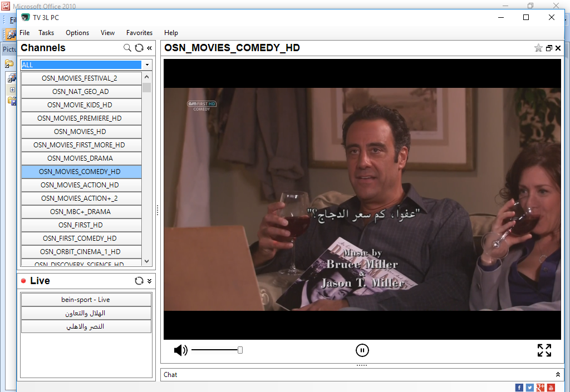Select channel OSN_MOVIE_KIDS_HD

pyautogui.click(x=81, y=105)
